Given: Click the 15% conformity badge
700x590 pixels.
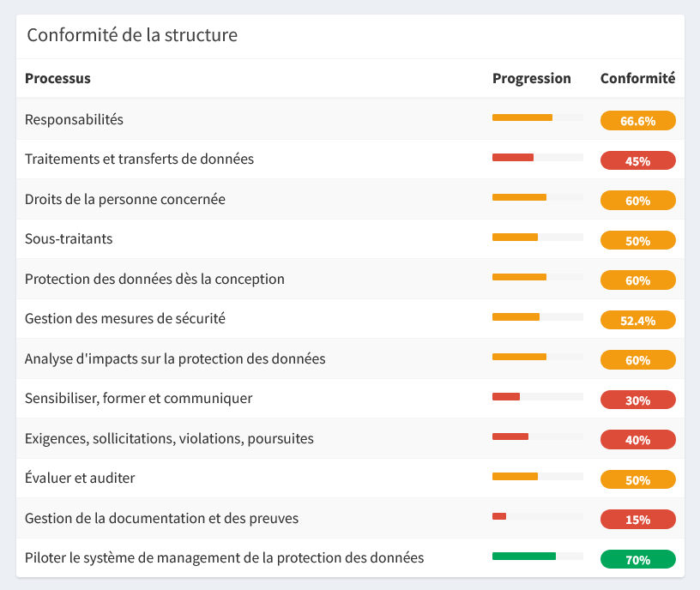Looking at the screenshot, I should (x=637, y=520).
